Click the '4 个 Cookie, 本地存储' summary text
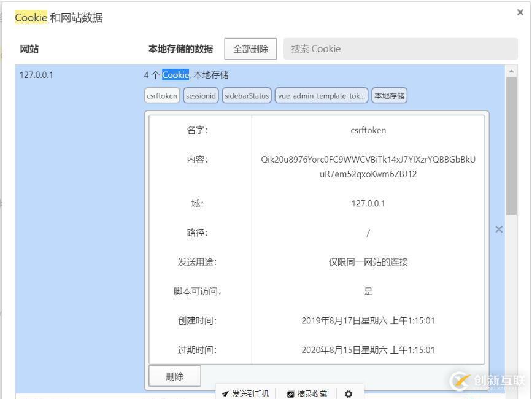 (187, 75)
